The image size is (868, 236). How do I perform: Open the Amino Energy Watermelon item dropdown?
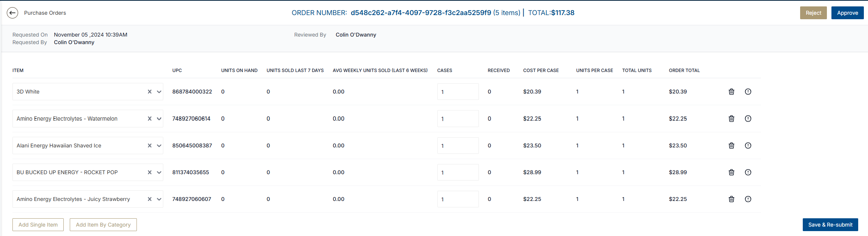pos(159,119)
